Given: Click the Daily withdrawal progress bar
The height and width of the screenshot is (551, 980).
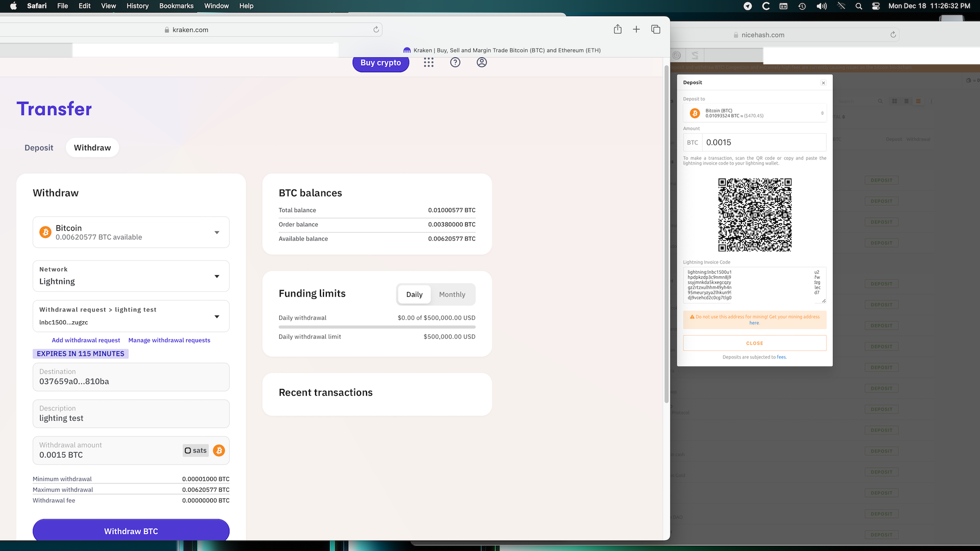Looking at the screenshot, I should tap(377, 327).
